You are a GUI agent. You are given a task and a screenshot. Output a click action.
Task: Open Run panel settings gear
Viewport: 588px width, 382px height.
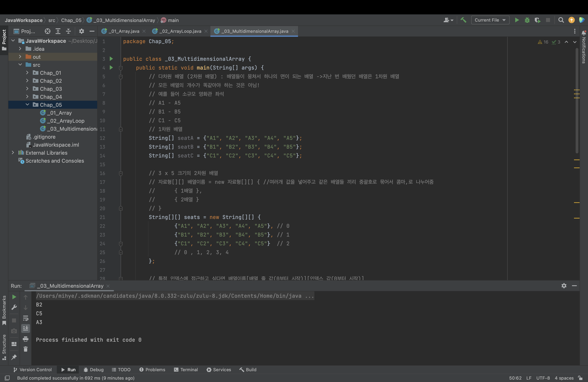tap(564, 286)
